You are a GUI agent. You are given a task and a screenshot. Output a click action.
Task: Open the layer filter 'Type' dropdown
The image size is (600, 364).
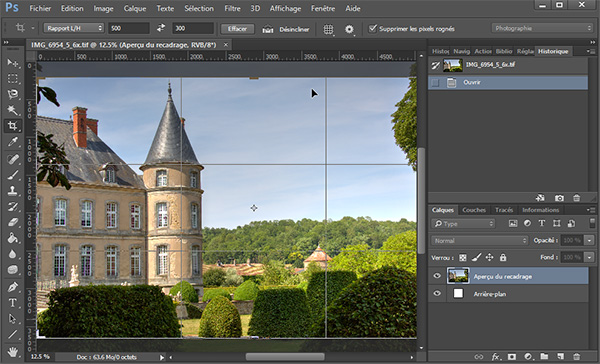click(x=463, y=224)
